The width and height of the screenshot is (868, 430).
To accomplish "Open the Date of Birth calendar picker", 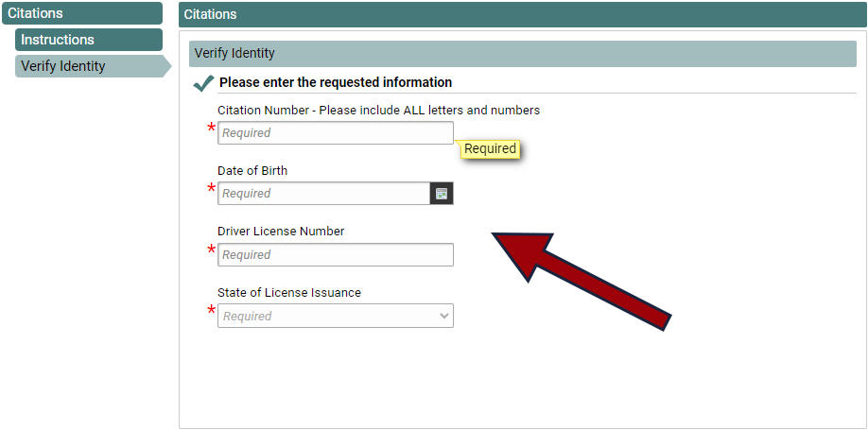I will click(442, 194).
